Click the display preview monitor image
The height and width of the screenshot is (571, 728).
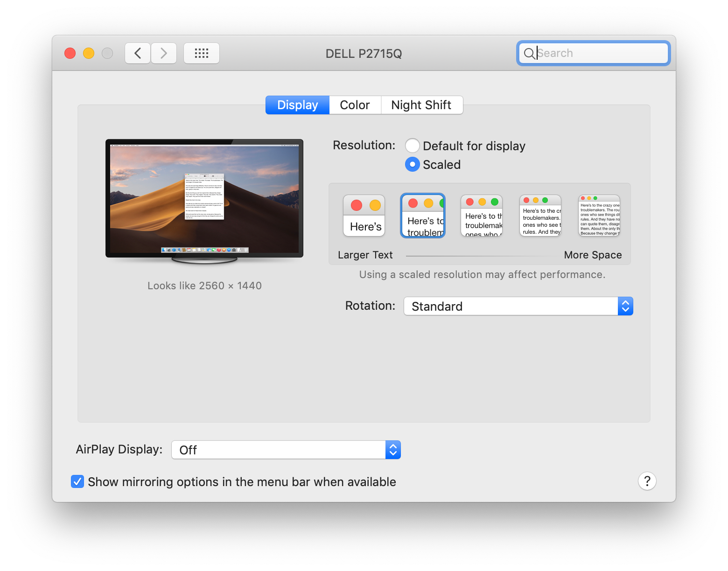204,202
